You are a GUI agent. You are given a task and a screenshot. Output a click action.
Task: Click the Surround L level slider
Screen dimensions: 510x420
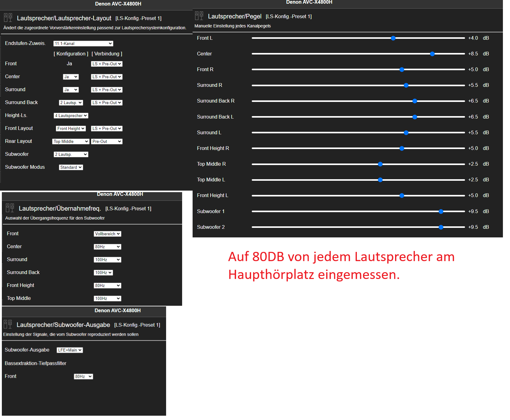(358, 133)
